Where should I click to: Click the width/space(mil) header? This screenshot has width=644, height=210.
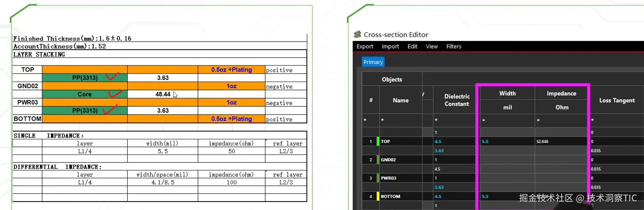coord(162,175)
